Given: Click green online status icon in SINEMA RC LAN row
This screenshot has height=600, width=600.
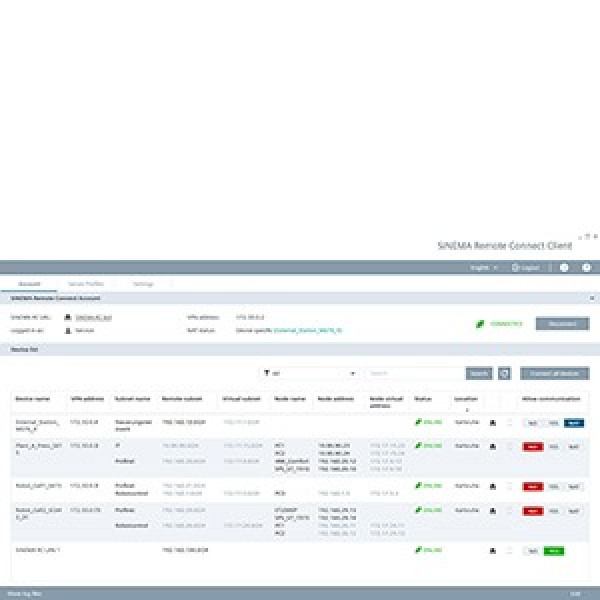Looking at the screenshot, I should pyautogui.click(x=418, y=550).
